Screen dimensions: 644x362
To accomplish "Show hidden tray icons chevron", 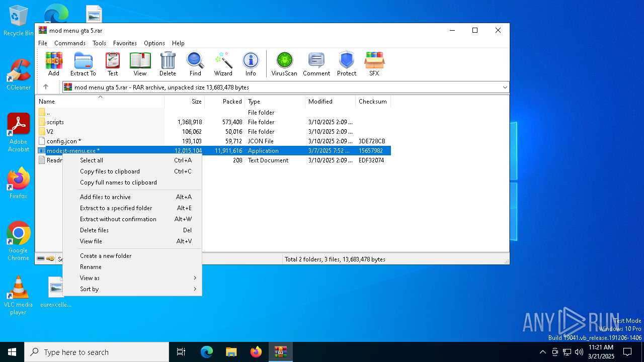I will 542,352.
